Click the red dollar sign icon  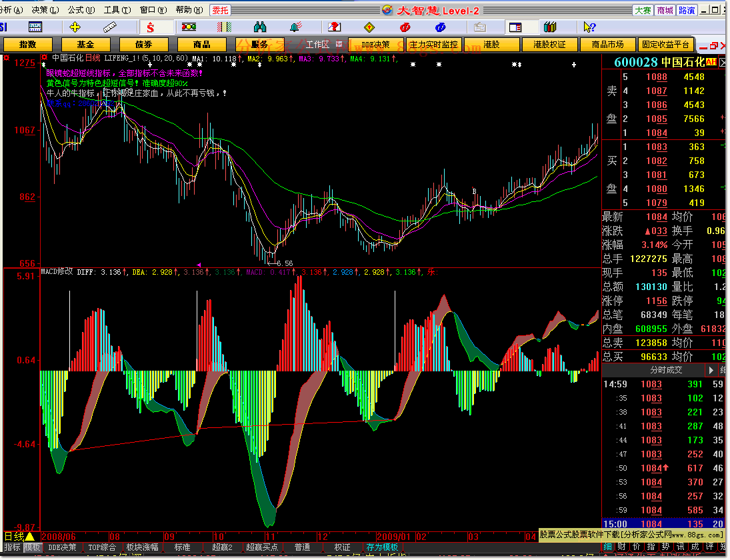coord(150,27)
